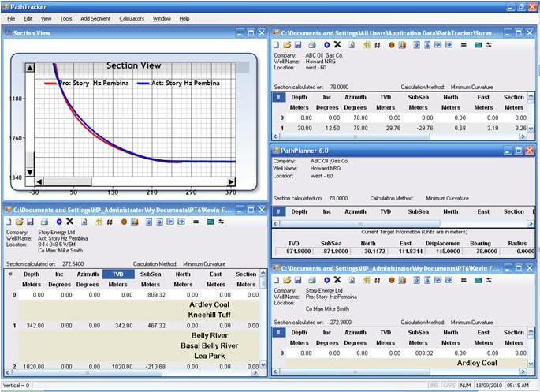540x392 pixels.
Task: Select the Lea Park formation row
Action: 139,356
